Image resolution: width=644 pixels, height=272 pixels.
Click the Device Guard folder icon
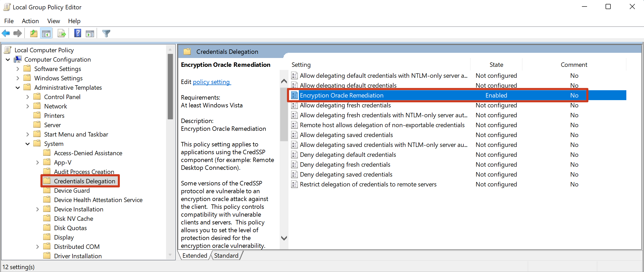[47, 190]
